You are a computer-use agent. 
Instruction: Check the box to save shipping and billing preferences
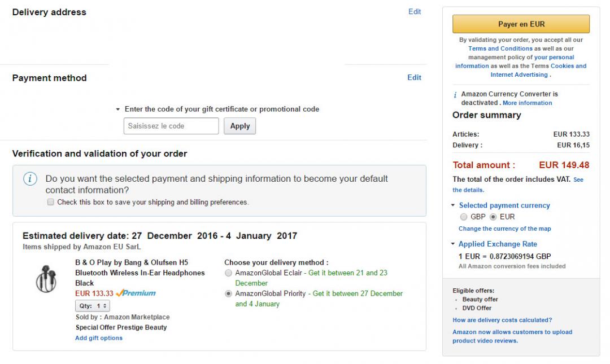(51, 202)
